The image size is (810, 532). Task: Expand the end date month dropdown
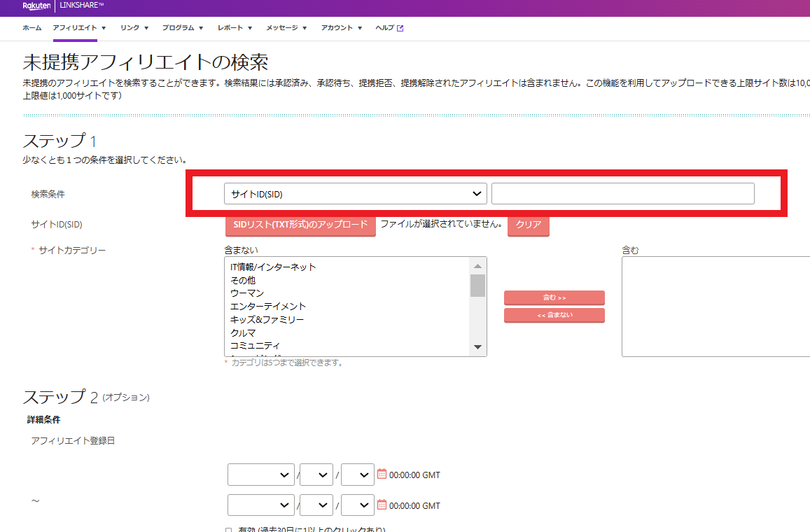pyautogui.click(x=316, y=505)
